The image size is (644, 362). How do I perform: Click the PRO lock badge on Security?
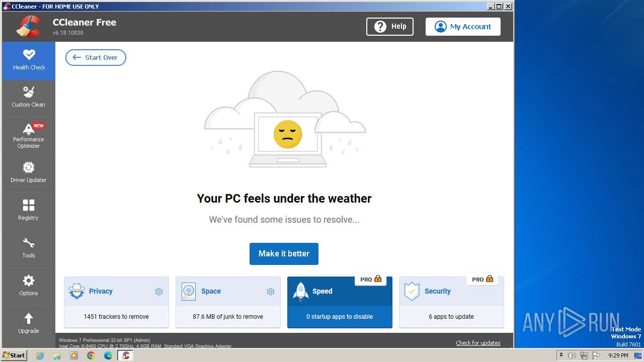coord(482,280)
